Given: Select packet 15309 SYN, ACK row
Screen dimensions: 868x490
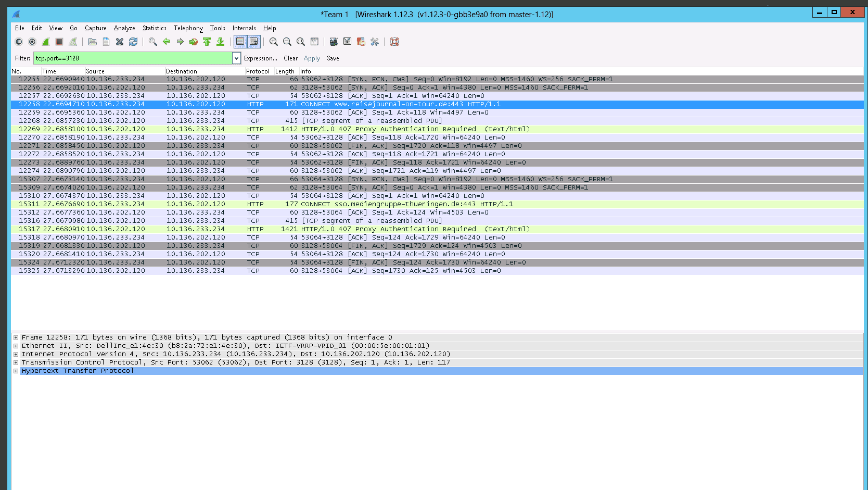Looking at the screenshot, I should [x=437, y=187].
